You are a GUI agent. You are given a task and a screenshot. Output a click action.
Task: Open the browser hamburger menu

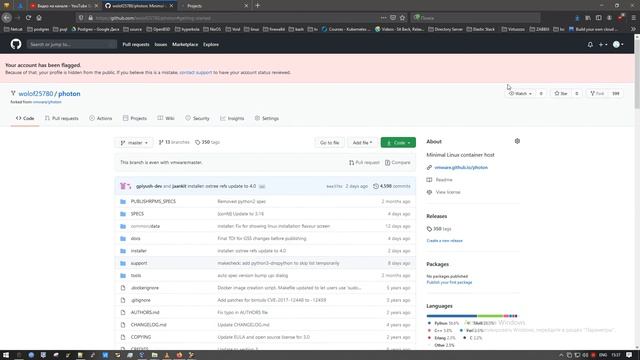(x=633, y=18)
